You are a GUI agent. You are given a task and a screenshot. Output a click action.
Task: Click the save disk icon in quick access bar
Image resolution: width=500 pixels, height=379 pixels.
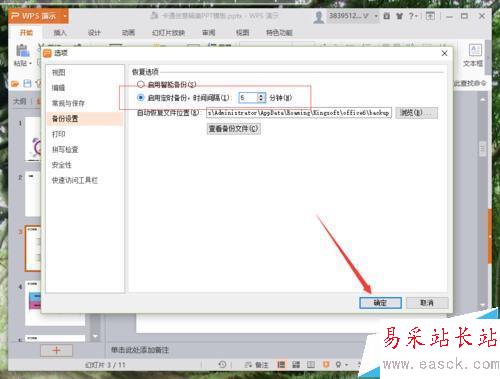27,83
